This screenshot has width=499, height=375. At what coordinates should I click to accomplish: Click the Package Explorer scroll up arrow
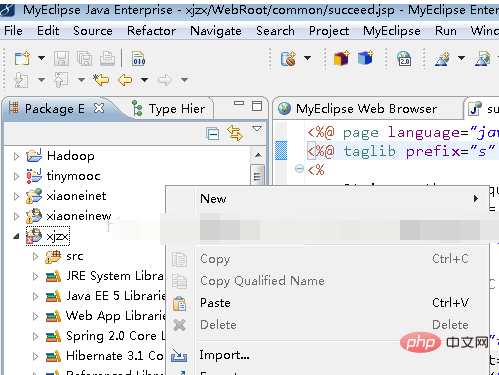(x=258, y=155)
